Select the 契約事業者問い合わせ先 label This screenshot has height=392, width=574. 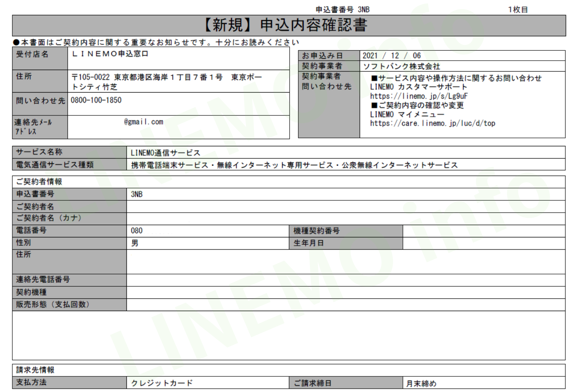(x=327, y=81)
